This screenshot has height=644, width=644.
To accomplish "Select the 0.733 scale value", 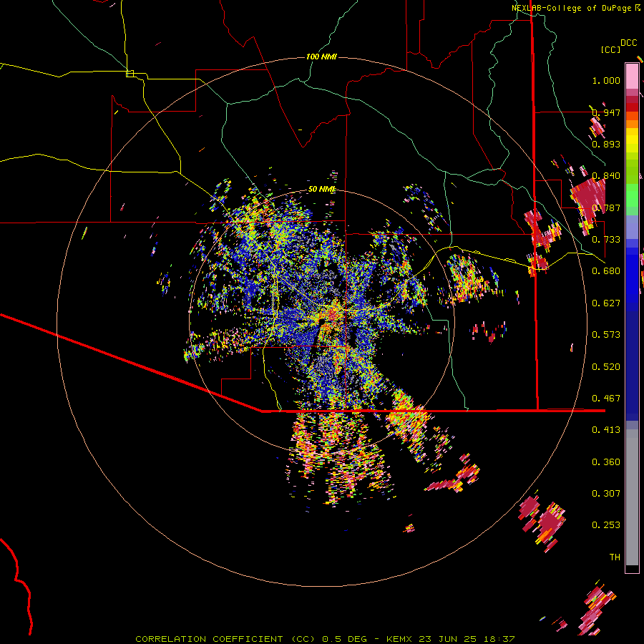I will 606,240.
